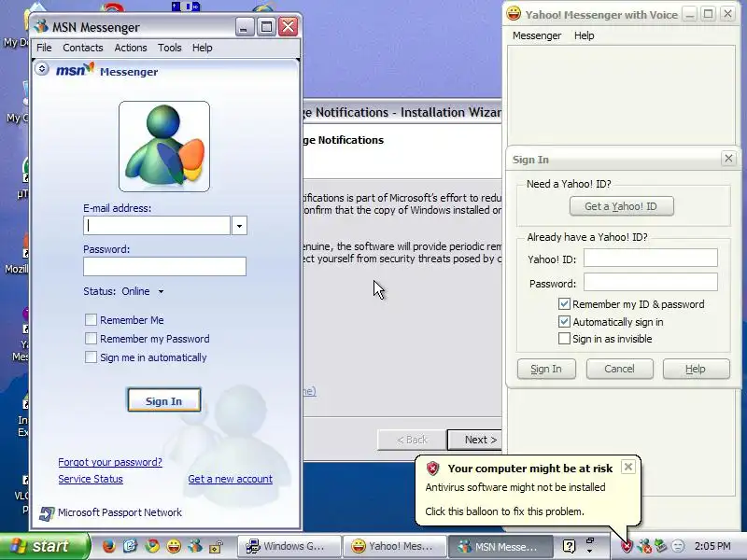Click the Yahoo Messenger grey face tray icon
This screenshot has width=747, height=560.
[x=678, y=546]
